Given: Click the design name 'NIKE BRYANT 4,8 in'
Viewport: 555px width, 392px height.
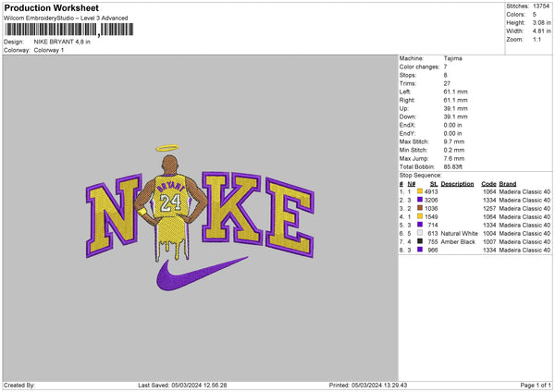Looking at the screenshot, I should coord(62,42).
